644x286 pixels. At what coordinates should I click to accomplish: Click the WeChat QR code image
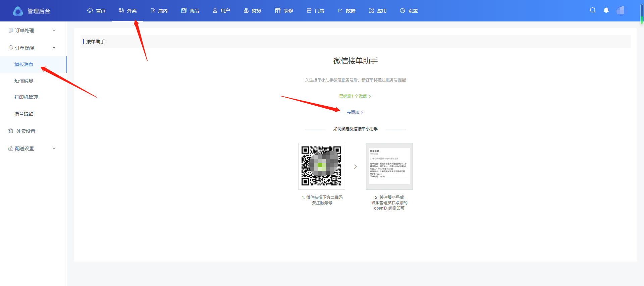point(321,166)
